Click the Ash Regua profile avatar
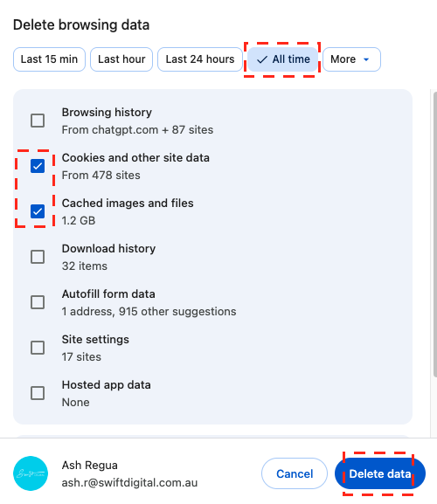This screenshot has height=504, width=437. tap(31, 473)
